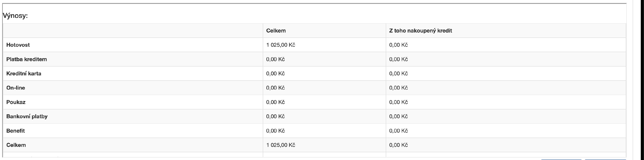Click the grand total 1 025,00 Kč in the bottom Celkem row
Image resolution: width=644 pixels, height=160 pixels.
pyautogui.click(x=281, y=145)
